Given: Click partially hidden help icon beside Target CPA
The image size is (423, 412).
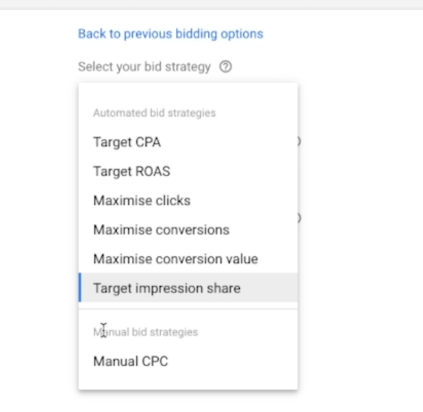Looking at the screenshot, I should (299, 142).
